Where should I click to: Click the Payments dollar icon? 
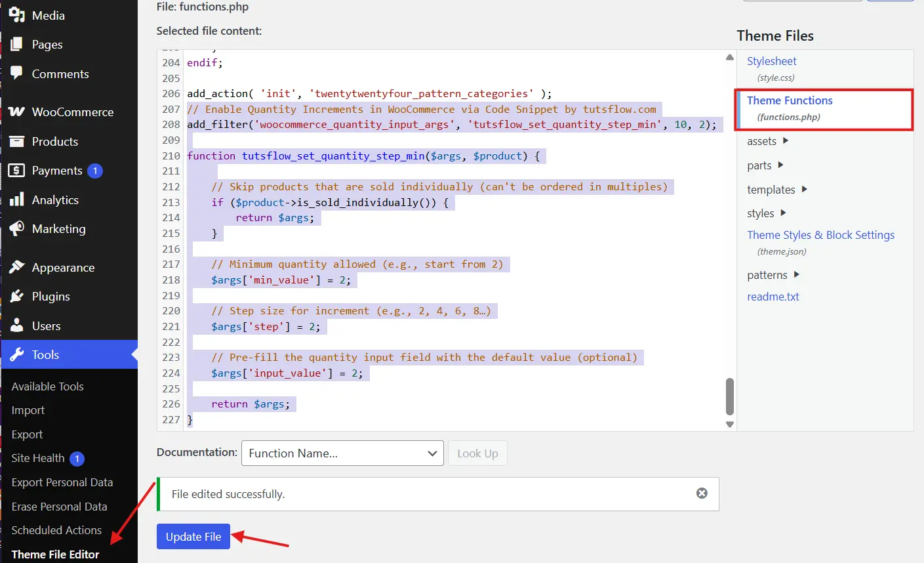(17, 171)
